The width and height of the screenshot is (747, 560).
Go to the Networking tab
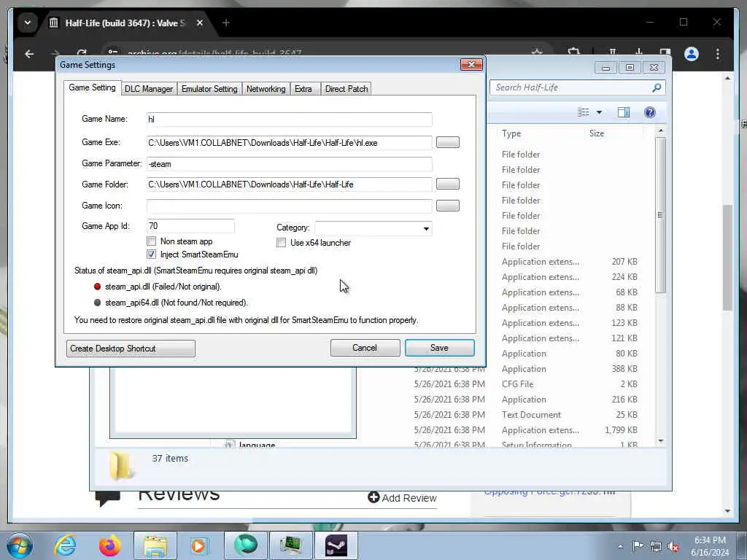pos(266,88)
